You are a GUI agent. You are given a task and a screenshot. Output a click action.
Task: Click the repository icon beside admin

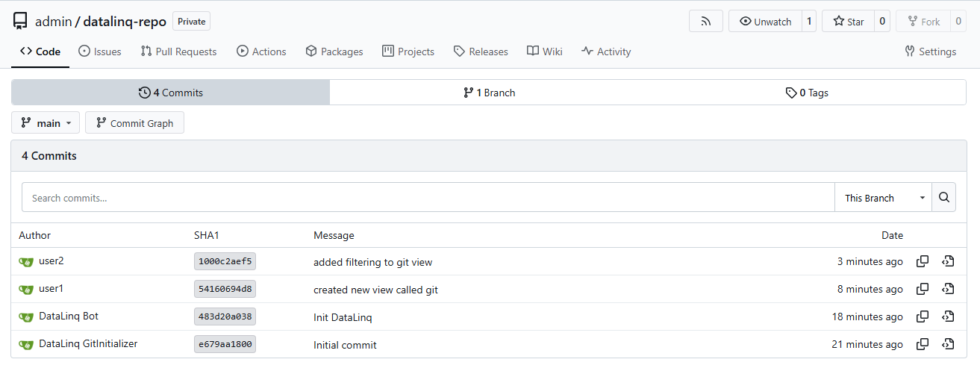pyautogui.click(x=21, y=21)
